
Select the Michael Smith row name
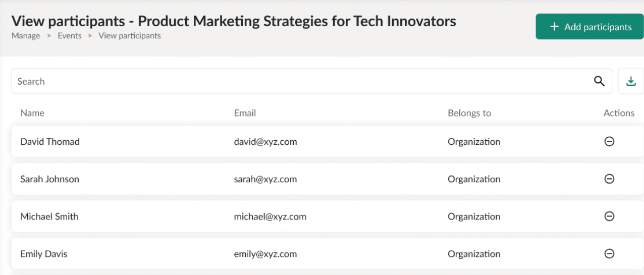(49, 216)
